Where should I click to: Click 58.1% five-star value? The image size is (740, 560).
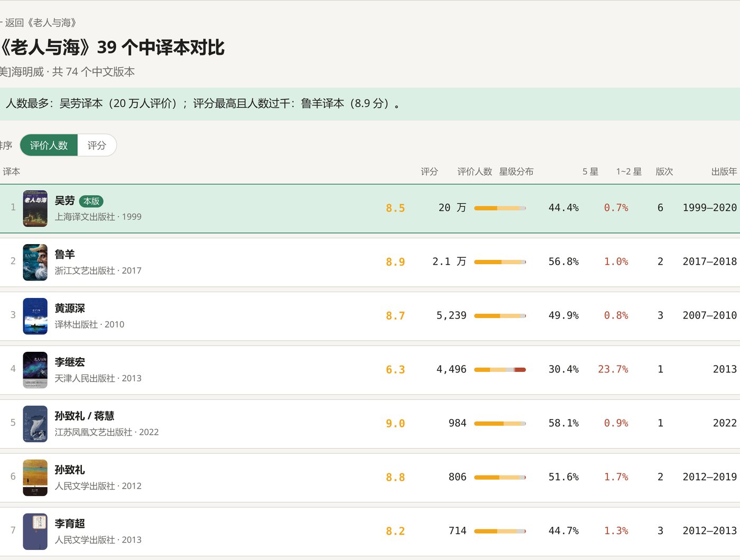563,423
